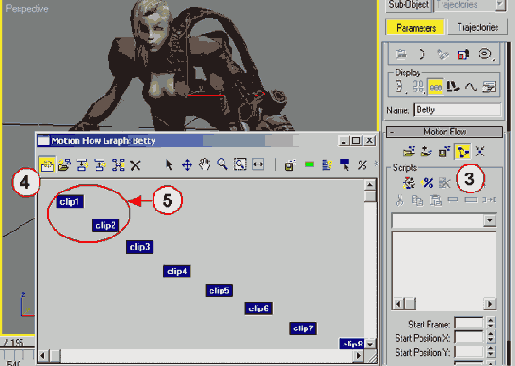Activate the Move Clip four-arrow tool
This screenshot has width=515, height=366.
187,165
